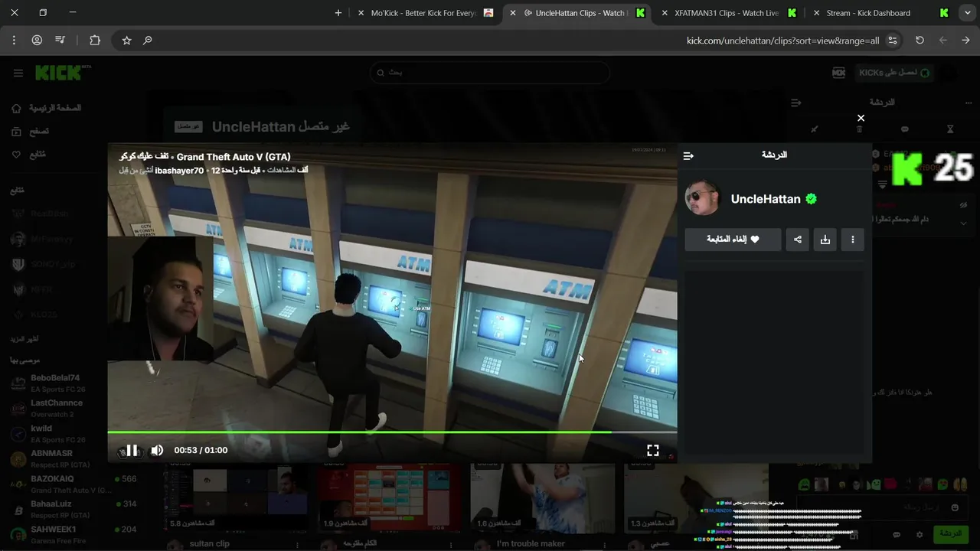Open BeboBelal74 recommended channel

pos(54,383)
